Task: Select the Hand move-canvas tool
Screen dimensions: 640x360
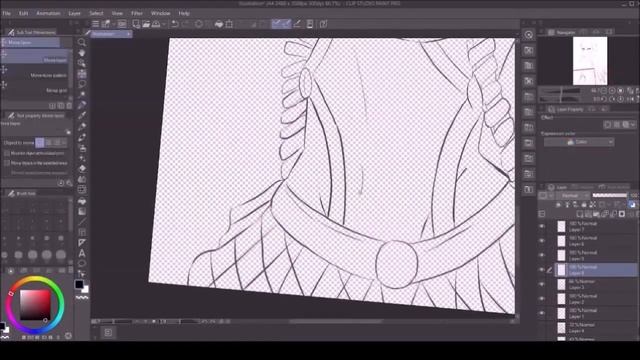Action: (82, 53)
